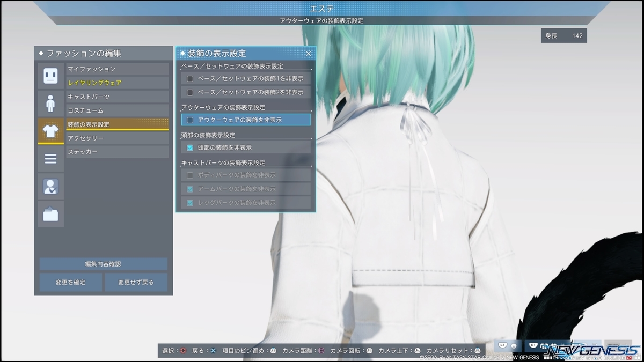Image resolution: width=644 pixels, height=362 pixels.
Task: Click the カメラリセット button icon
Action: [477, 351]
